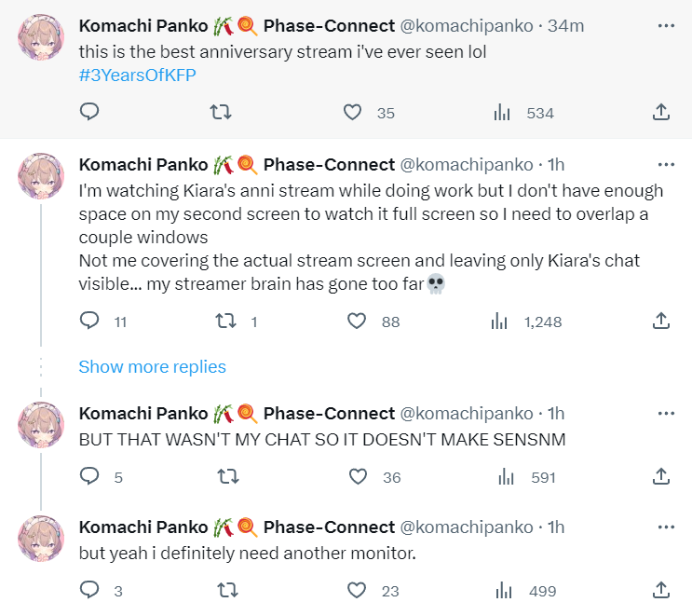Like the tweet with 35 likes

[x=353, y=113]
